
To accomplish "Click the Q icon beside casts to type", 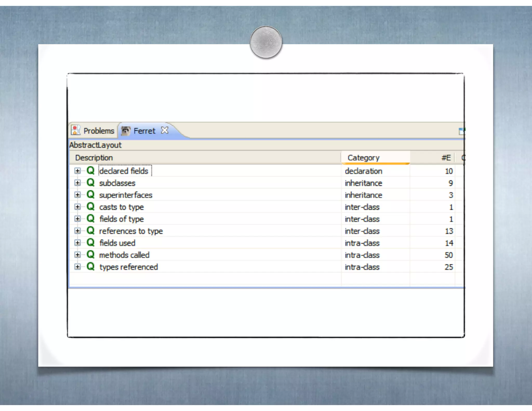I will pyautogui.click(x=90, y=207).
